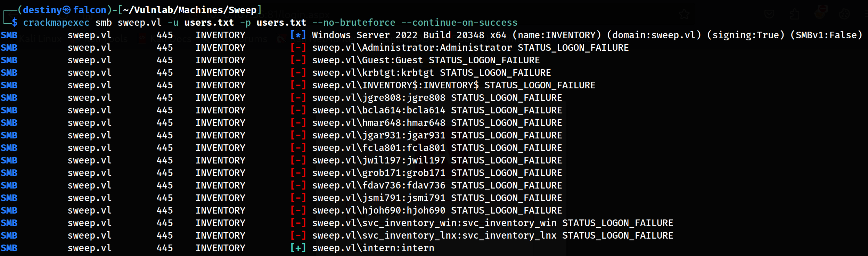
Task: Click the --no-bruteforce flag
Action: [353, 23]
